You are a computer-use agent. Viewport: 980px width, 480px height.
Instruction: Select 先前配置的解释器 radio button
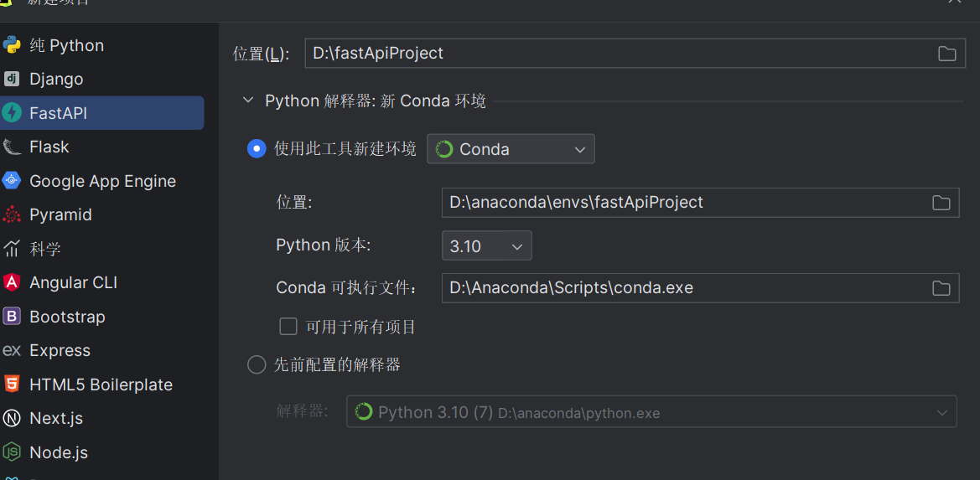pos(257,364)
